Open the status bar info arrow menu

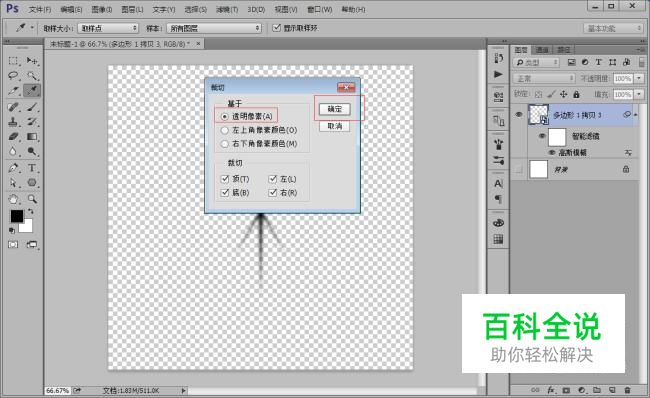coord(183,391)
